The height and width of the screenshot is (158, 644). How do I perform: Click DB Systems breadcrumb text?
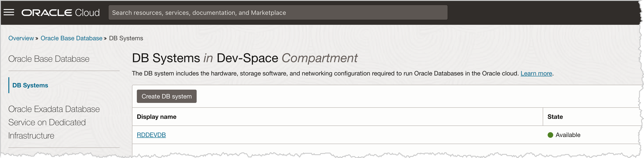point(126,38)
